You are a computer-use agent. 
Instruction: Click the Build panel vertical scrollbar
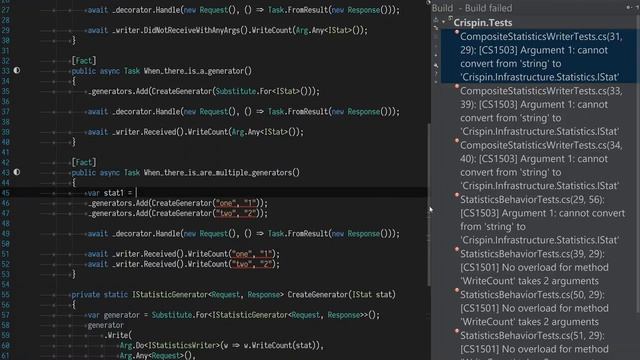coord(638,163)
